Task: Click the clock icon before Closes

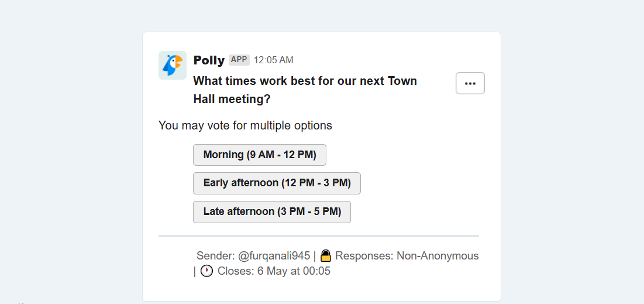Action: coord(206,271)
